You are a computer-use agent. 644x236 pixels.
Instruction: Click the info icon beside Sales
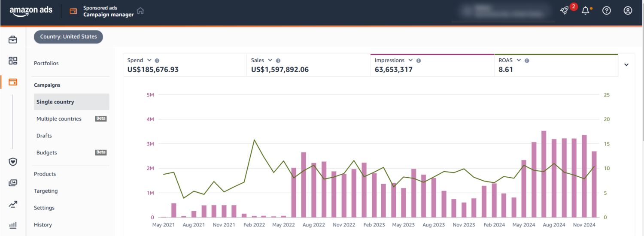(278, 61)
